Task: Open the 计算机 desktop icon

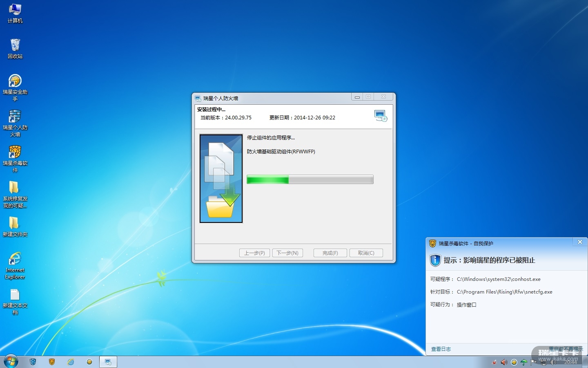Action: pos(15,13)
